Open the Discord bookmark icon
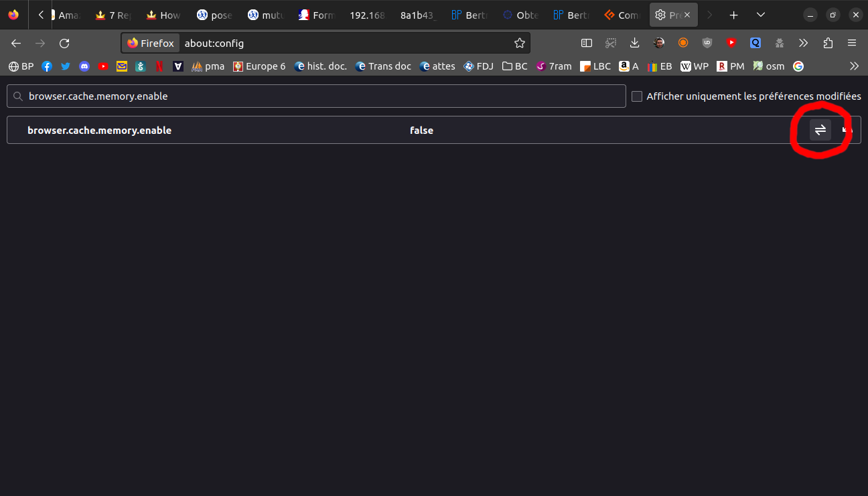Screen dimensions: 868x496 pyautogui.click(x=84, y=66)
